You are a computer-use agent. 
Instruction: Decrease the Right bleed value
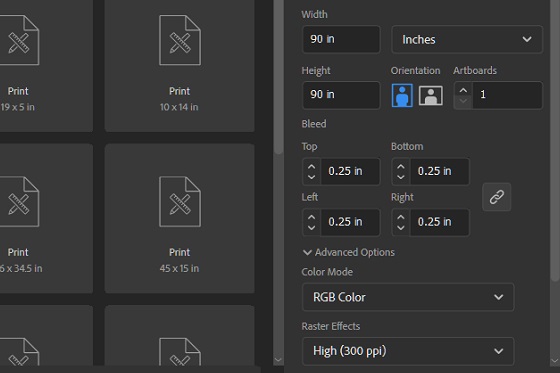click(401, 228)
